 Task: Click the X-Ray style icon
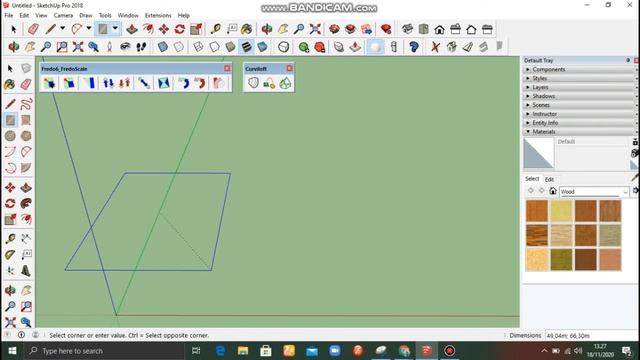click(x=163, y=47)
